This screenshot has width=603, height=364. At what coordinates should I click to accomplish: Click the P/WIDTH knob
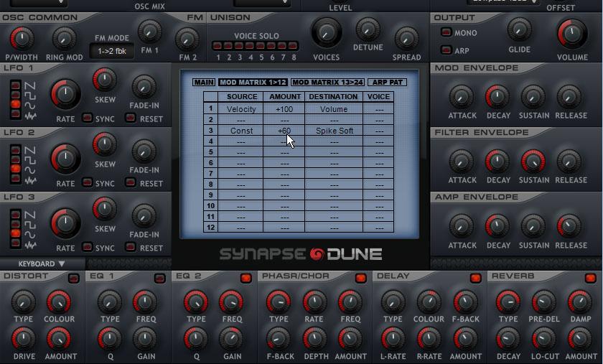(x=22, y=39)
